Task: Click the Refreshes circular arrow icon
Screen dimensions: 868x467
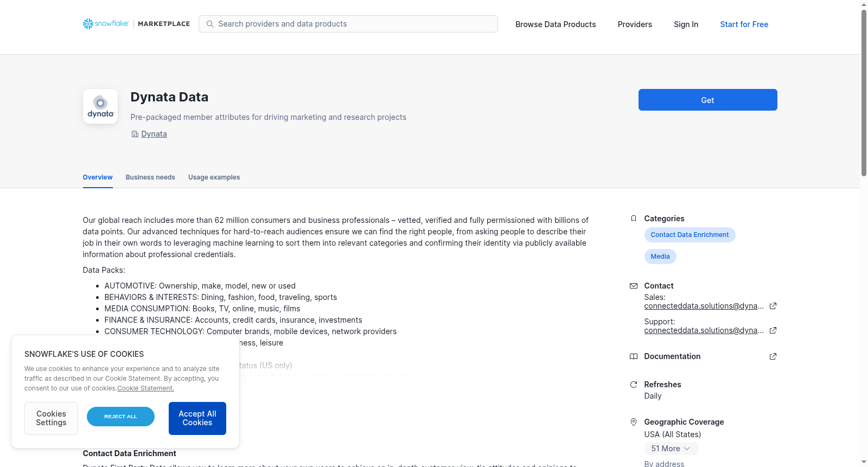Action: coord(634,385)
